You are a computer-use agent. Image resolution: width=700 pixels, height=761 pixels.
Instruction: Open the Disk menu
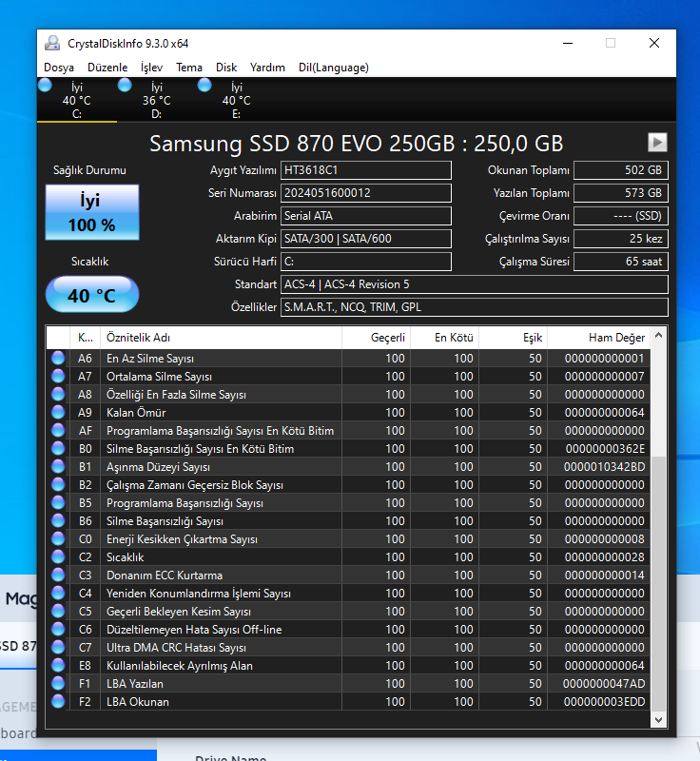226,68
